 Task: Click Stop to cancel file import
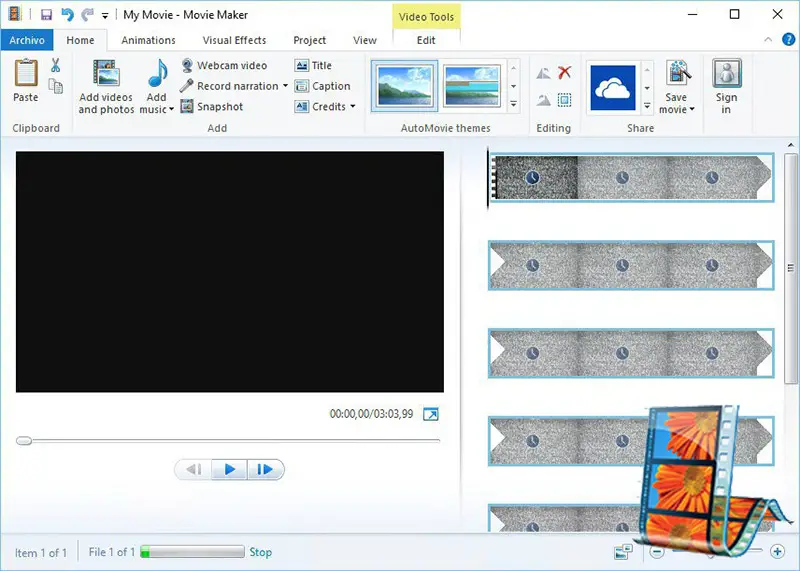260,552
